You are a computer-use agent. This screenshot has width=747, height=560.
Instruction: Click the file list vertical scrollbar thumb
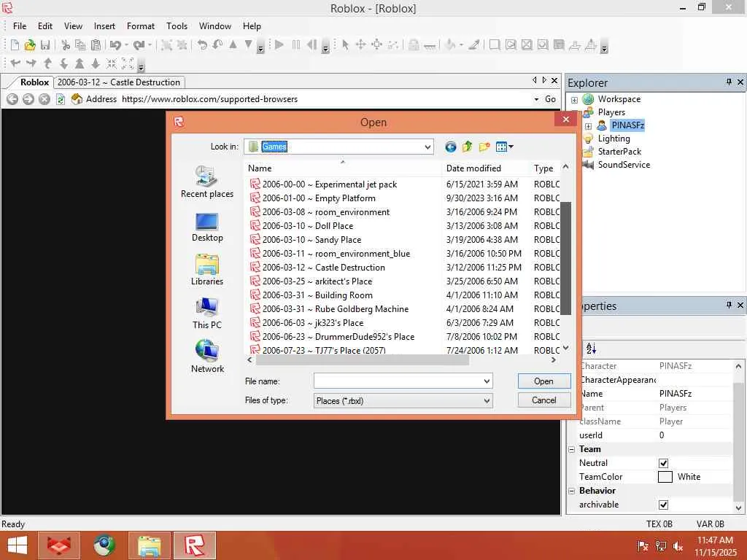pos(565,258)
